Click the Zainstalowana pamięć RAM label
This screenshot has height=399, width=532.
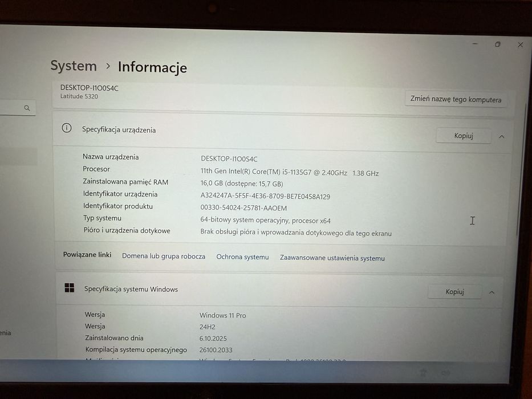pos(125,182)
